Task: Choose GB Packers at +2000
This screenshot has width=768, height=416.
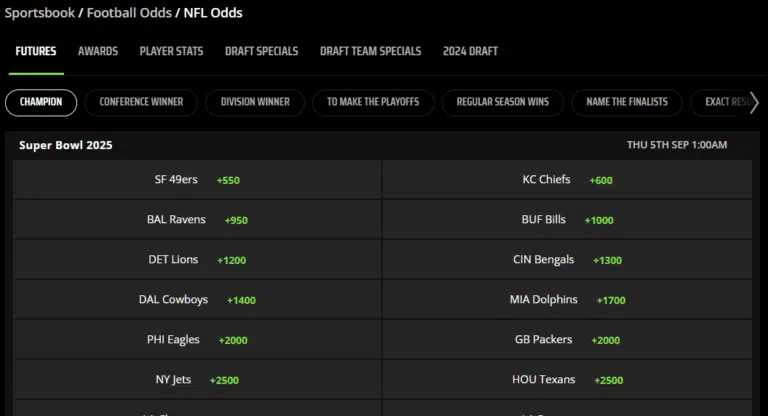Action: [x=567, y=340]
